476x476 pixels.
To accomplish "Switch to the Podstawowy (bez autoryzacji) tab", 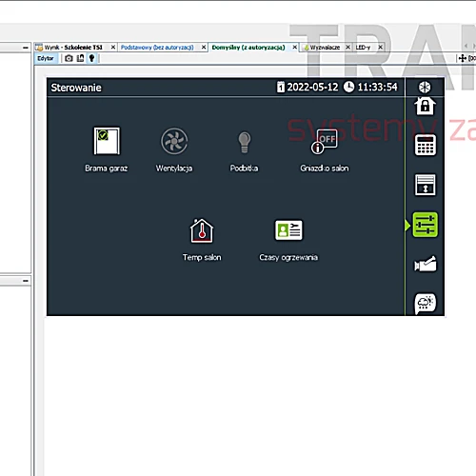I will point(157,48).
